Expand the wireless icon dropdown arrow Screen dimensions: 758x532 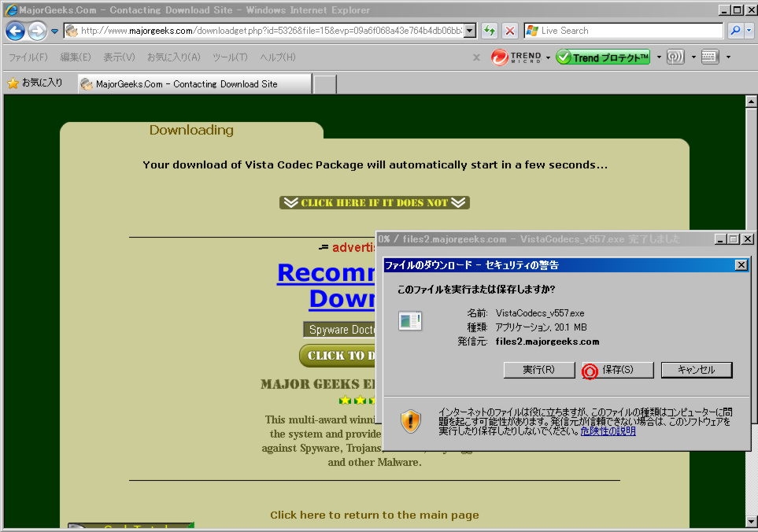point(693,57)
